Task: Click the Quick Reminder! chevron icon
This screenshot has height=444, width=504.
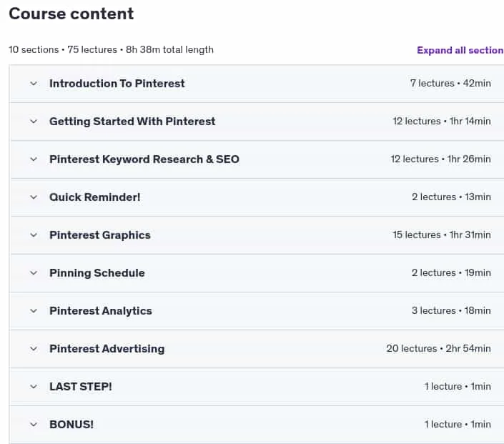Action: [34, 197]
